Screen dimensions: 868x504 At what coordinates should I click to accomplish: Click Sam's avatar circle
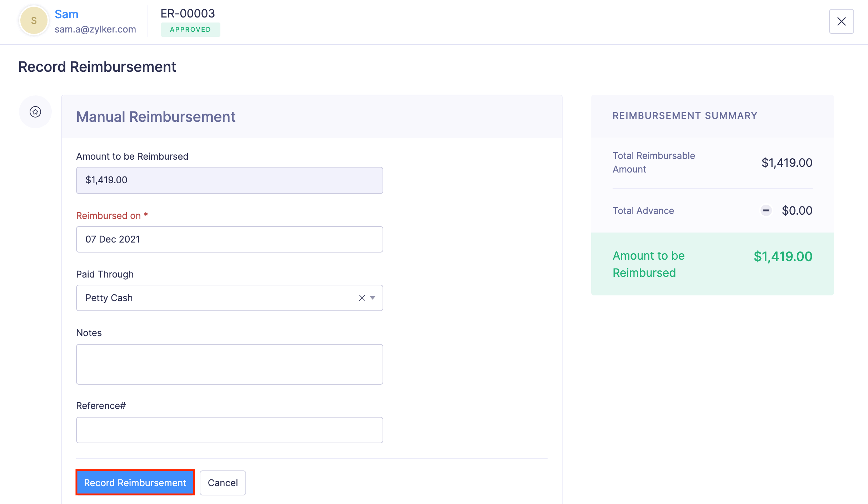click(x=33, y=20)
